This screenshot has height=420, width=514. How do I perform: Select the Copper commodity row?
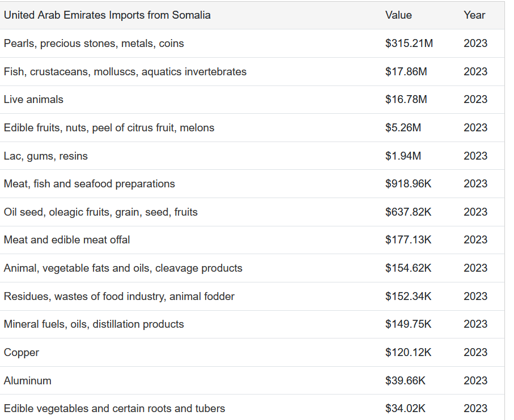pyautogui.click(x=252, y=352)
